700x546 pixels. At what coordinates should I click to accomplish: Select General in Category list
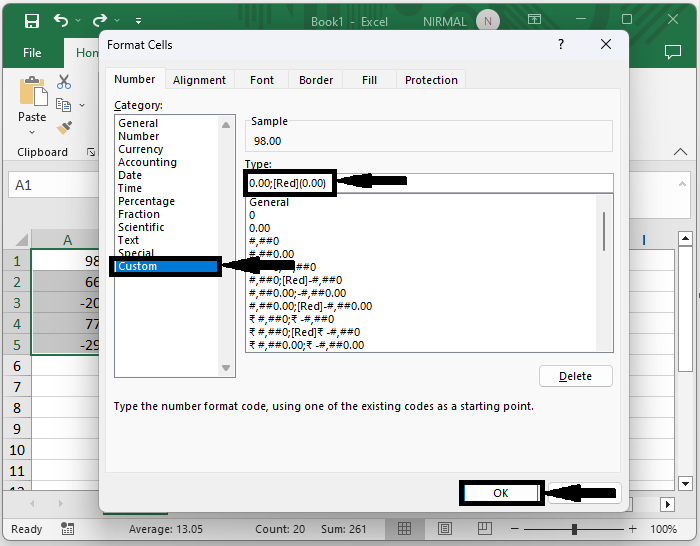click(x=138, y=123)
